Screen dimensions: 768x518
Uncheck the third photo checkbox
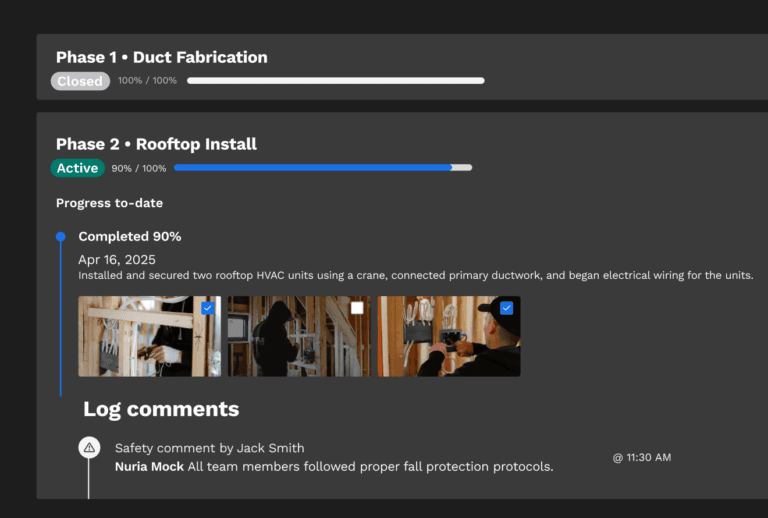click(x=506, y=308)
